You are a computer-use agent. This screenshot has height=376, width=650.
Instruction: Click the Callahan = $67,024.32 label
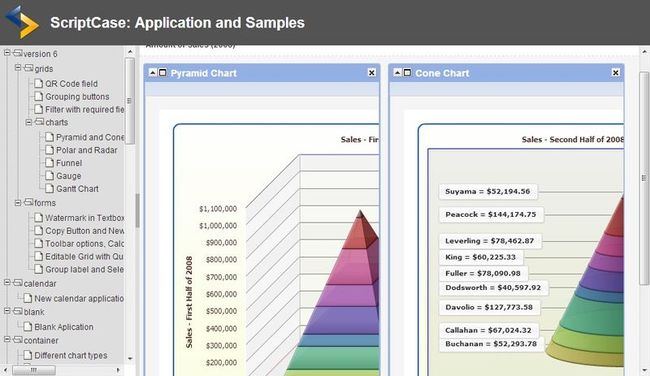[x=488, y=330]
